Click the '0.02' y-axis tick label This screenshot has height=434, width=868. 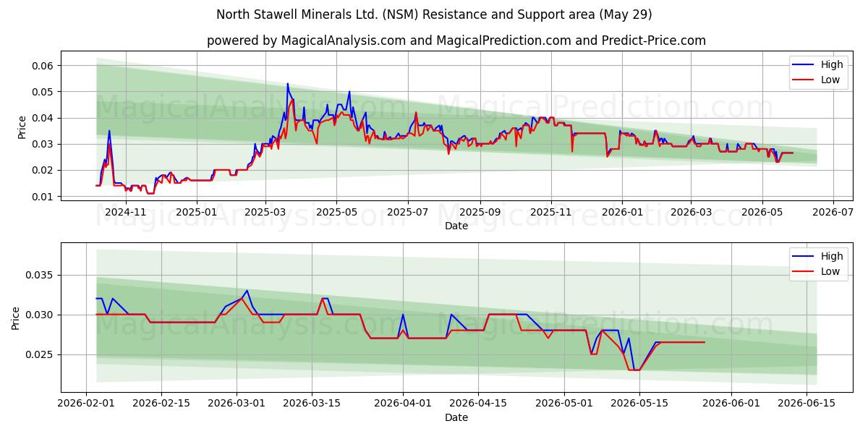coord(43,170)
